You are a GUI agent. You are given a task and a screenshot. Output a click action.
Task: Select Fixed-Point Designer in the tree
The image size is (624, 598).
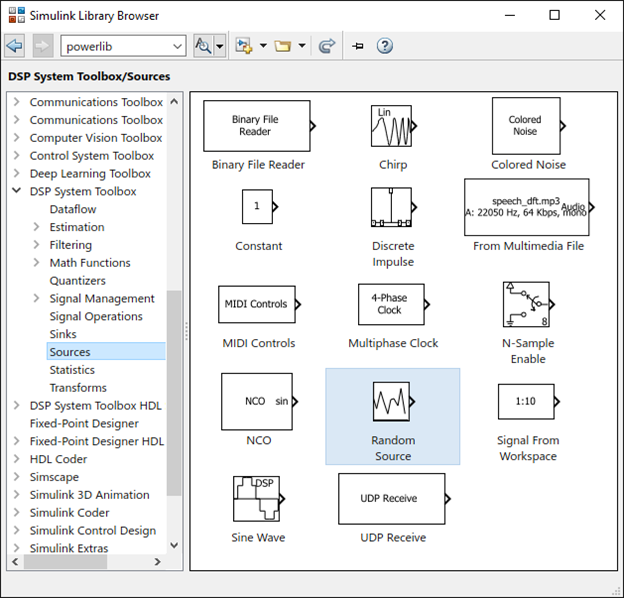[84, 423]
